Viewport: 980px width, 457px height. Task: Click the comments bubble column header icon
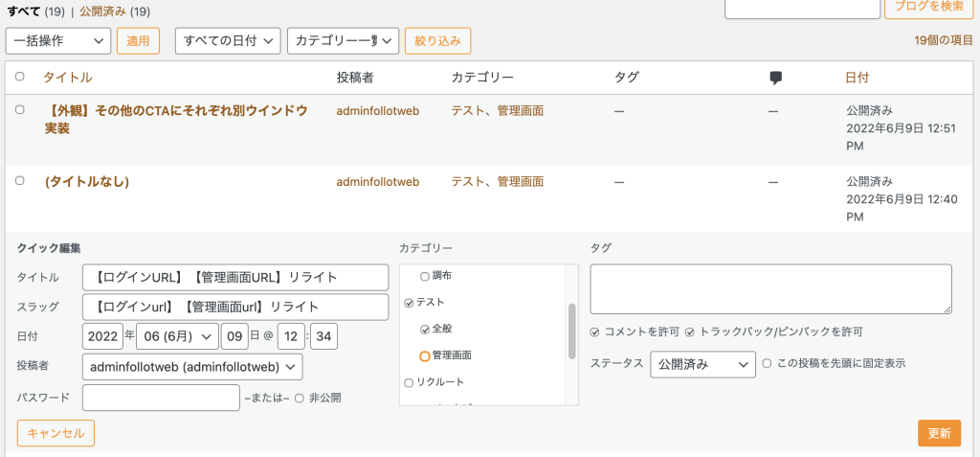tap(776, 78)
